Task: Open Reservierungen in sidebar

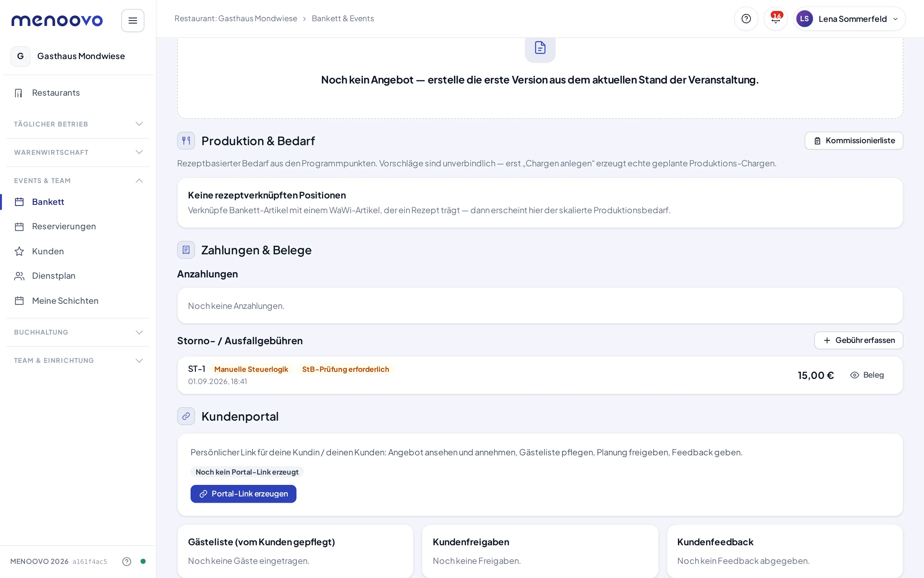Action: (x=78, y=226)
